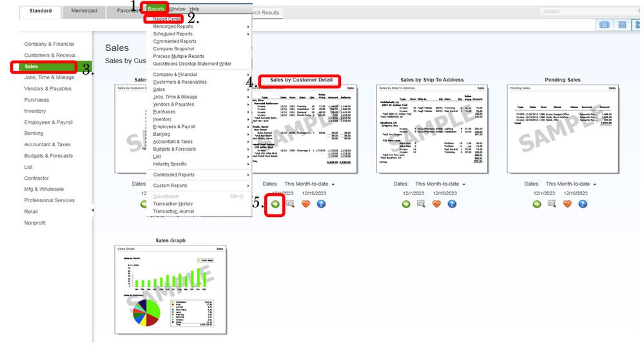Select Employees & Payroll sidebar category
This screenshot has height=362, width=644.
coord(48,122)
